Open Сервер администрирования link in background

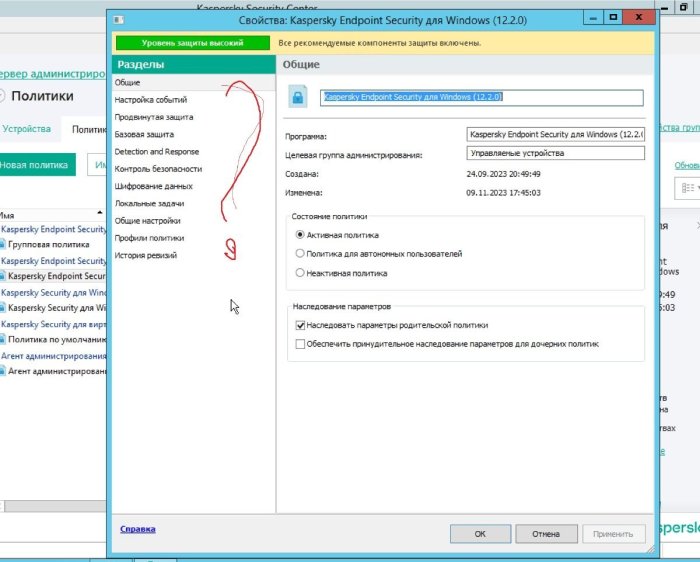click(x=53, y=74)
